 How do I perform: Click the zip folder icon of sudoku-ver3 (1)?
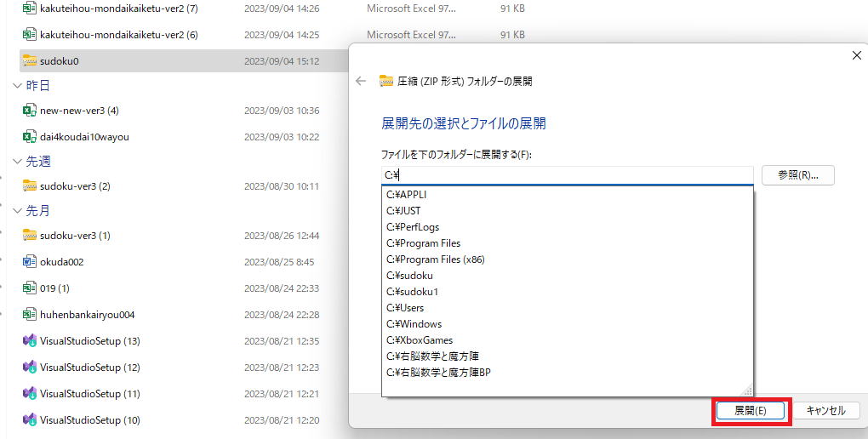[x=29, y=236]
